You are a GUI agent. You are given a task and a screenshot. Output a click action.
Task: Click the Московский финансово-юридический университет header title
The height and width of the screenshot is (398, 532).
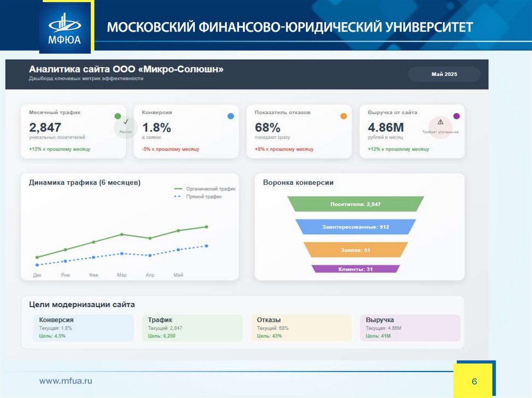[x=290, y=27]
